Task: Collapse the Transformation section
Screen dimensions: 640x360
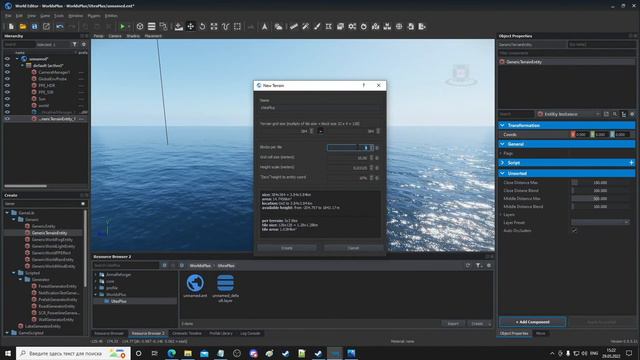Action: coord(502,125)
